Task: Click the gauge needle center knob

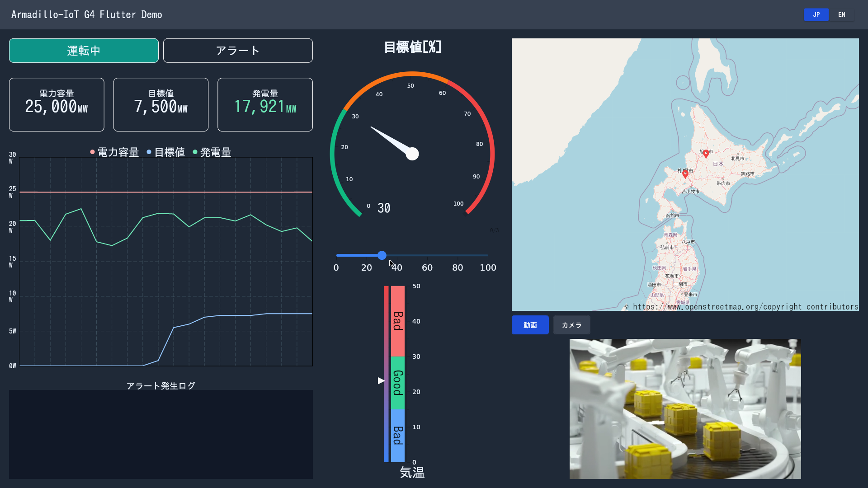Action: [412, 154]
